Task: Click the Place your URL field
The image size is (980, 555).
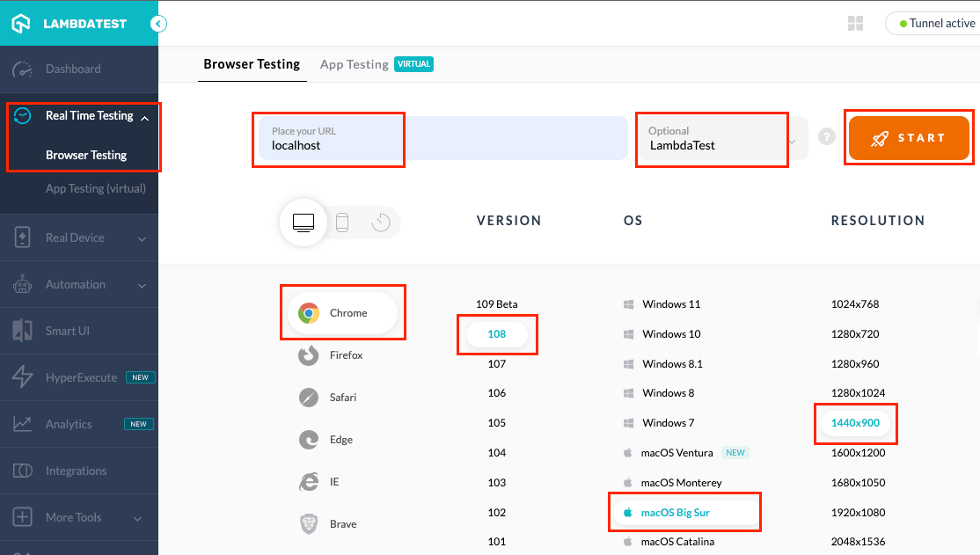Action: [330, 139]
